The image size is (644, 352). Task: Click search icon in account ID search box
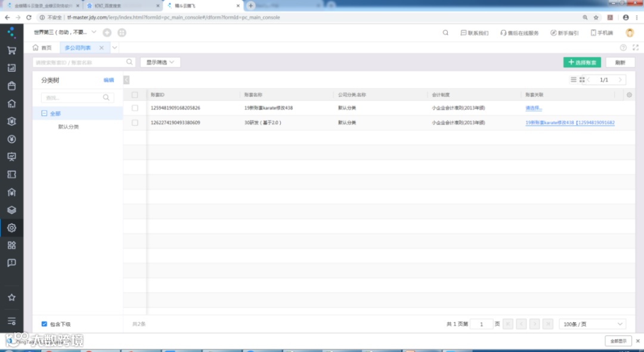[129, 62]
